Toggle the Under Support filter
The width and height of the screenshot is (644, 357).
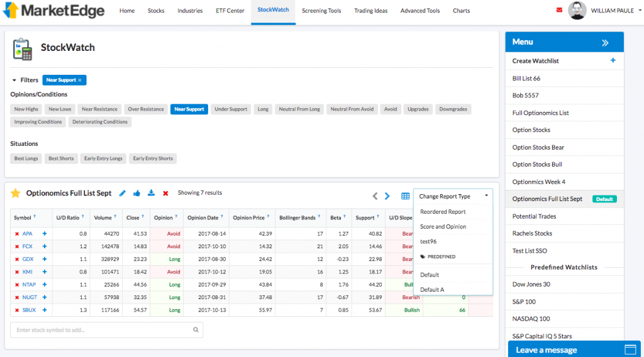(x=231, y=109)
